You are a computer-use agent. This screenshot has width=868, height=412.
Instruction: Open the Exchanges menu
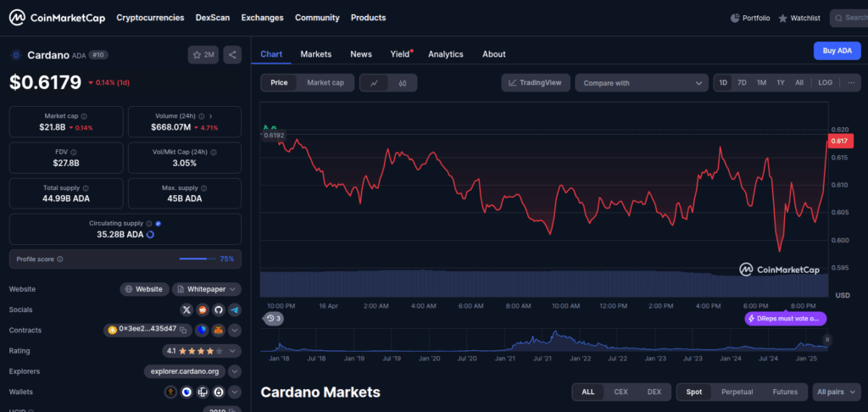pos(263,18)
